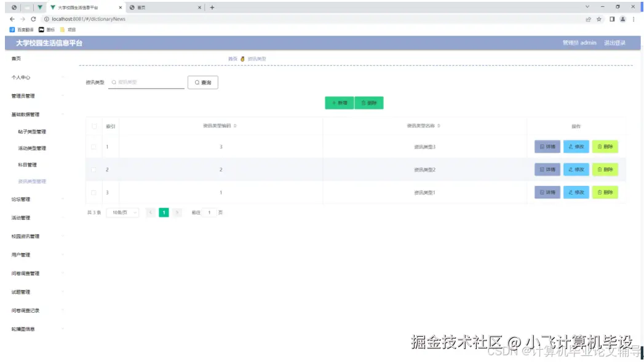Open 首页 in the sidebar
Image resolution: width=644 pixels, height=362 pixels.
tap(16, 58)
